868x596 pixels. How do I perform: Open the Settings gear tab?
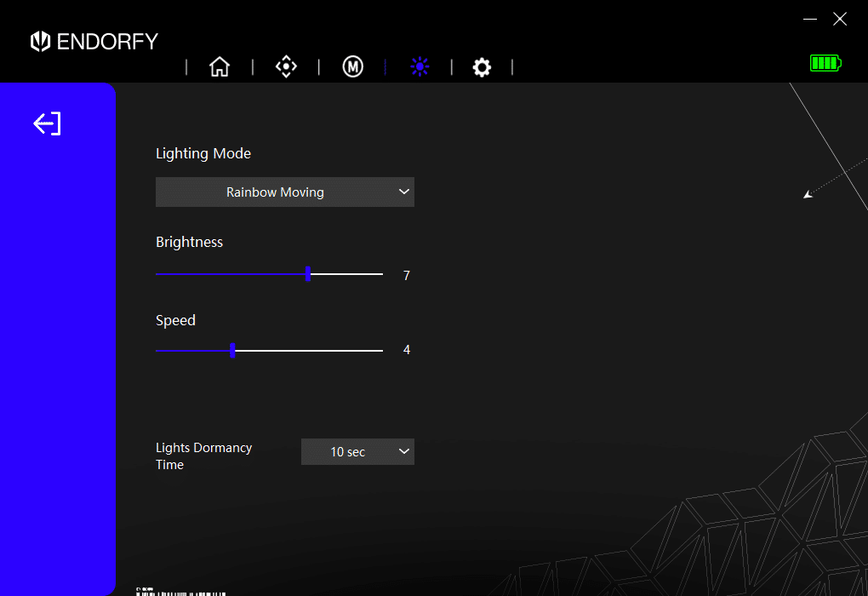point(482,67)
